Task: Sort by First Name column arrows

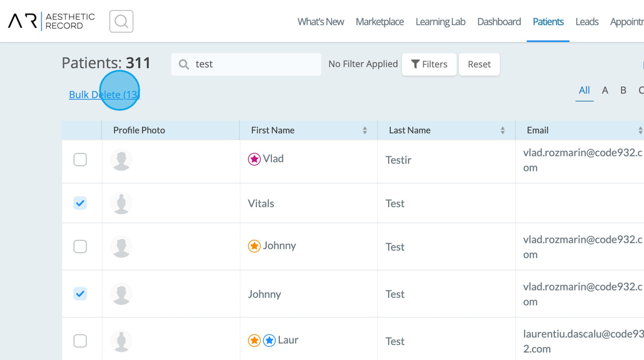Action: pyautogui.click(x=365, y=131)
